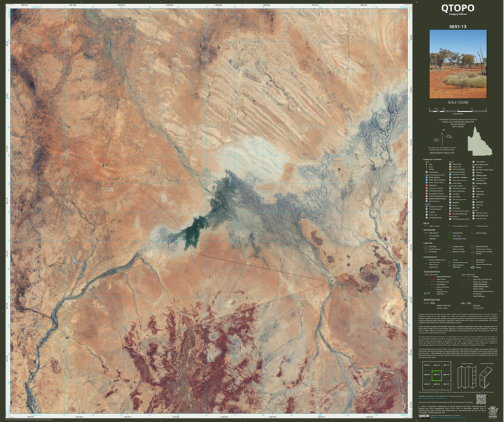Image resolution: width=504 pixels, height=422 pixels.
Task: Click the north arrow declination diagram
Action: point(443,136)
